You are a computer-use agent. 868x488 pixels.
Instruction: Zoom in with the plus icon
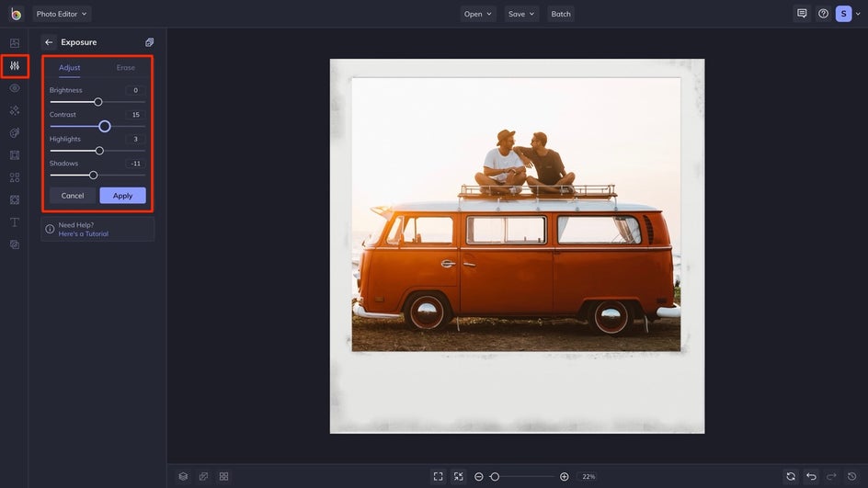564,476
